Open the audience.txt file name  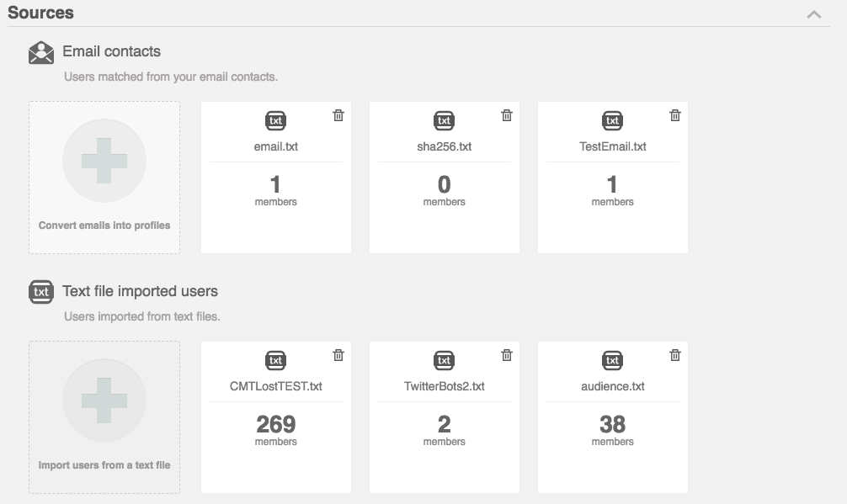coord(613,386)
